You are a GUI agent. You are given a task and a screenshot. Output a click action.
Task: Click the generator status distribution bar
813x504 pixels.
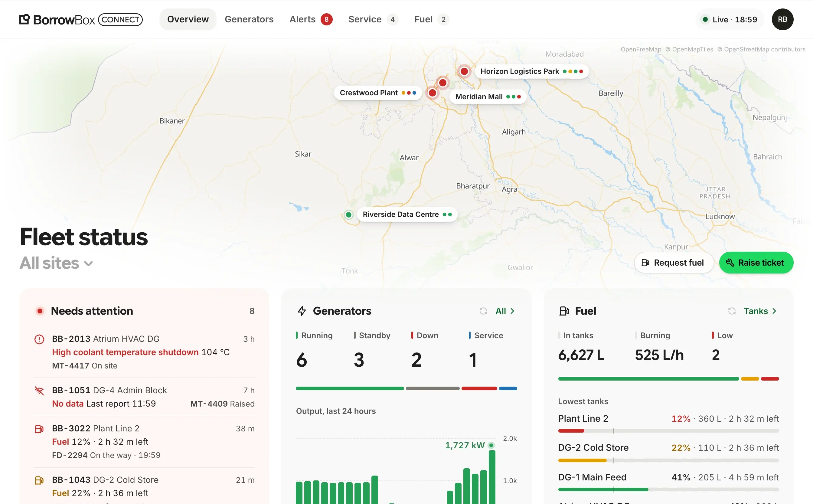[x=406, y=388]
